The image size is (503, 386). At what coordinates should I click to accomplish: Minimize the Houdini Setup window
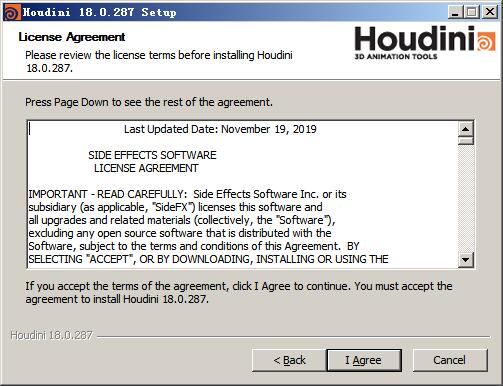click(455, 12)
